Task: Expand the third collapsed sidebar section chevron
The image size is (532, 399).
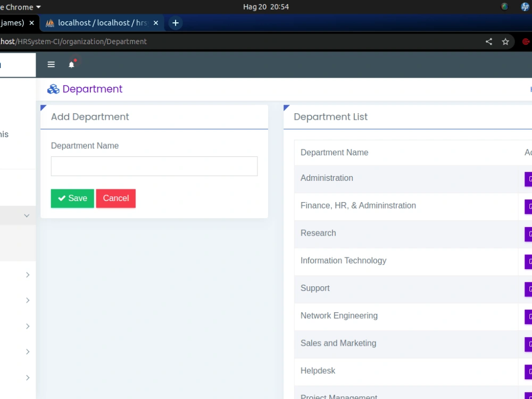Action: click(x=28, y=326)
